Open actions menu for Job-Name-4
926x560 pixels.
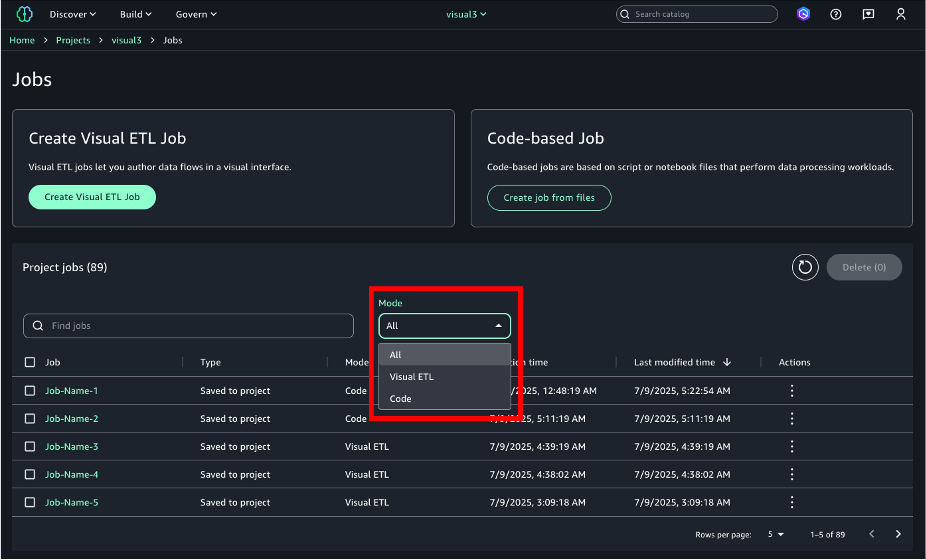[792, 474]
